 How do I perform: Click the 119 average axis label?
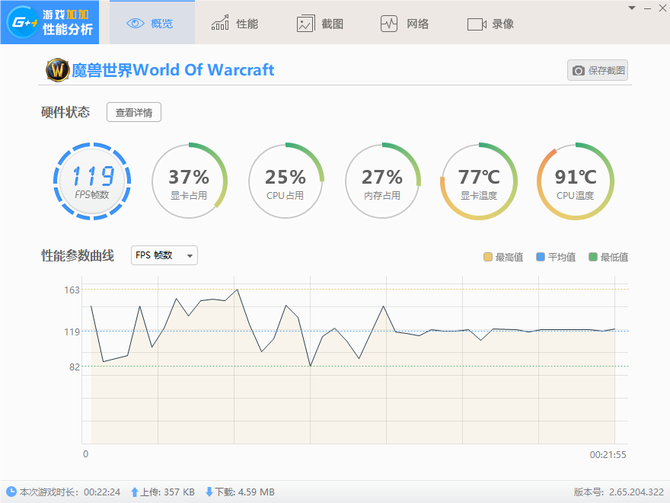(x=72, y=332)
